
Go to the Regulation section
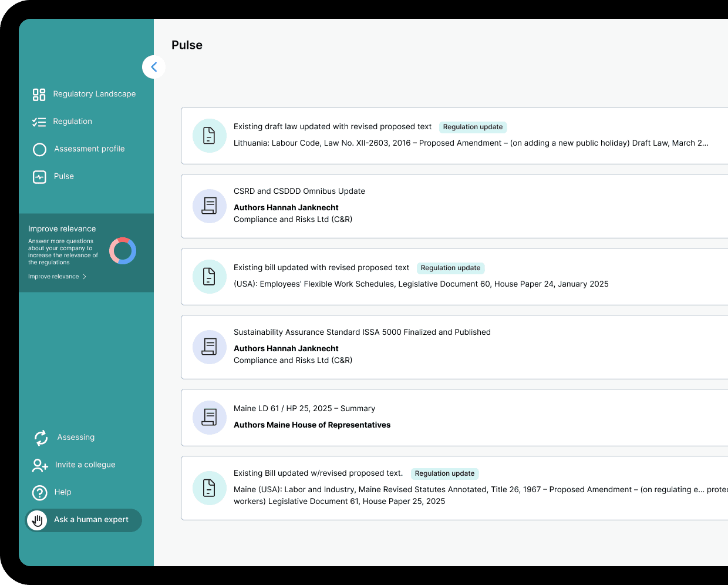[x=73, y=122]
